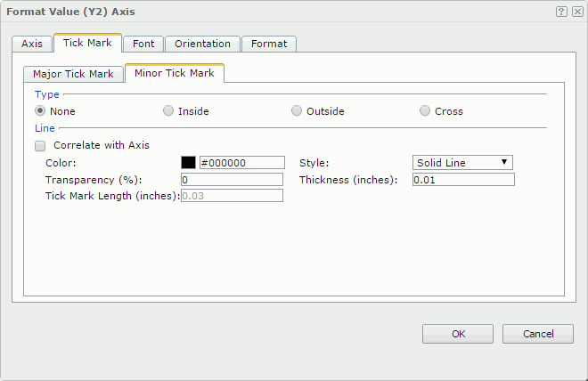Switch to the Axis tab

coord(32,44)
